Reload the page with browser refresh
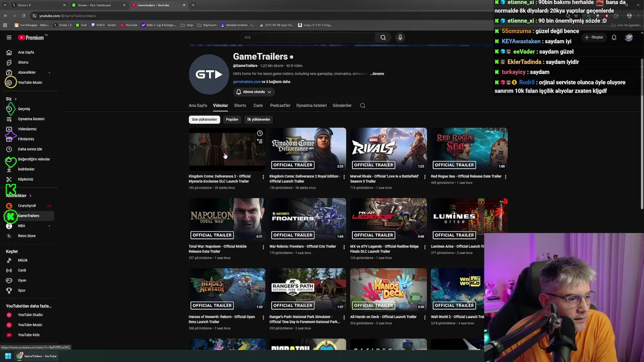 (23, 16)
